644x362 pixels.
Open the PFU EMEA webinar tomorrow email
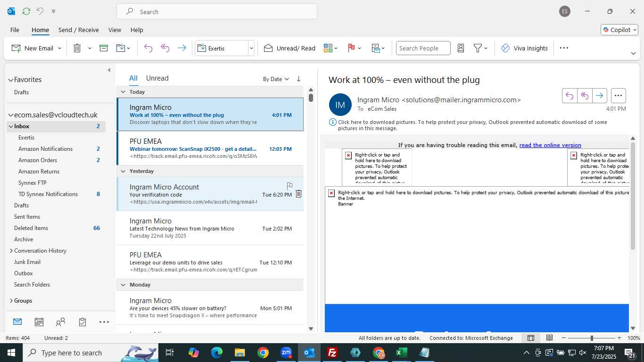coord(210,148)
